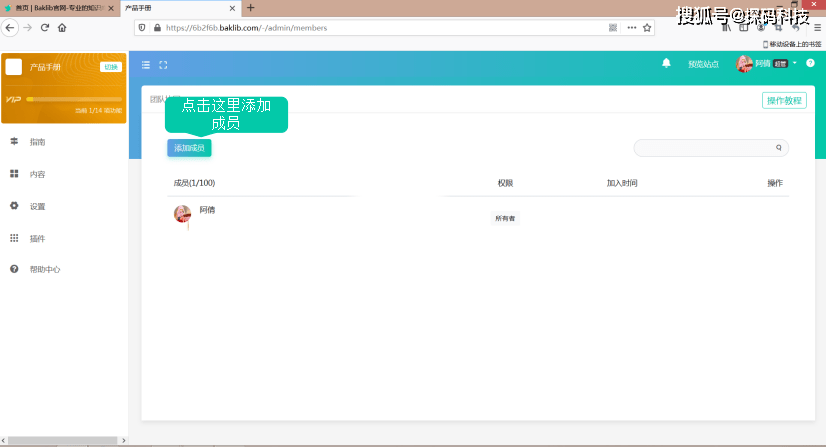Click the header help question icon
This screenshot has height=447, width=826.
(x=811, y=63)
